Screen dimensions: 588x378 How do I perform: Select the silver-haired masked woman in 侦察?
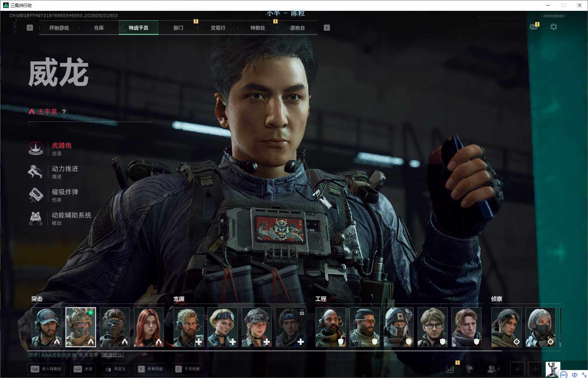point(540,327)
